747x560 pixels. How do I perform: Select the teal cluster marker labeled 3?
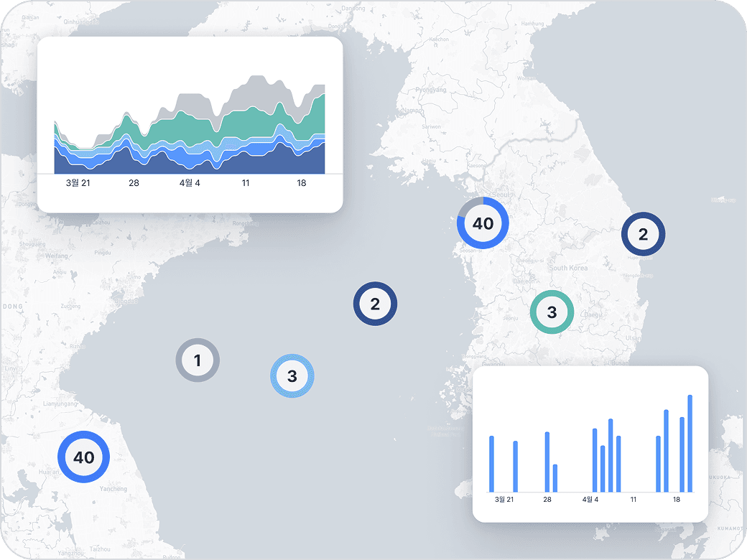click(552, 312)
